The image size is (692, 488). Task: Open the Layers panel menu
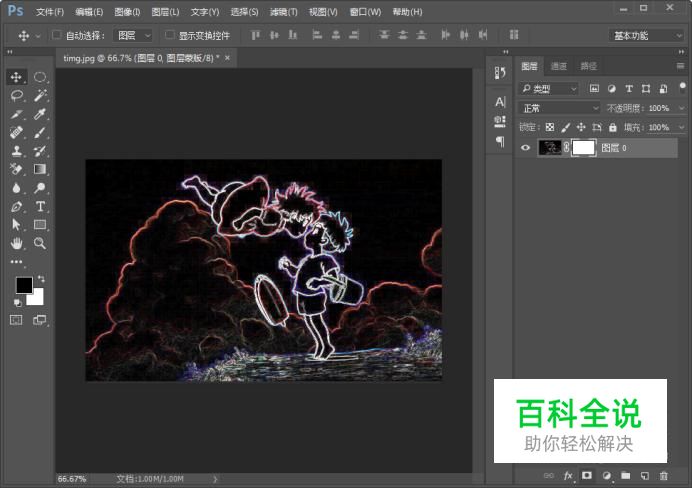click(x=681, y=66)
